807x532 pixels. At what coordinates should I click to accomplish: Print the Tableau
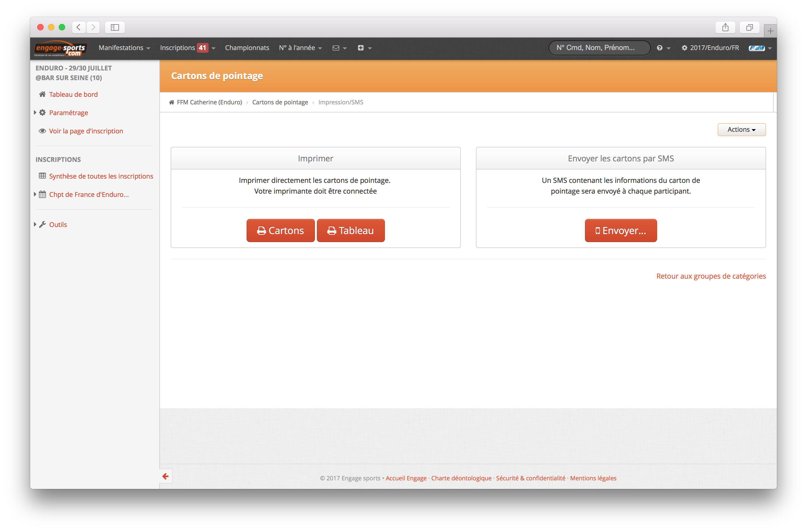pos(350,230)
